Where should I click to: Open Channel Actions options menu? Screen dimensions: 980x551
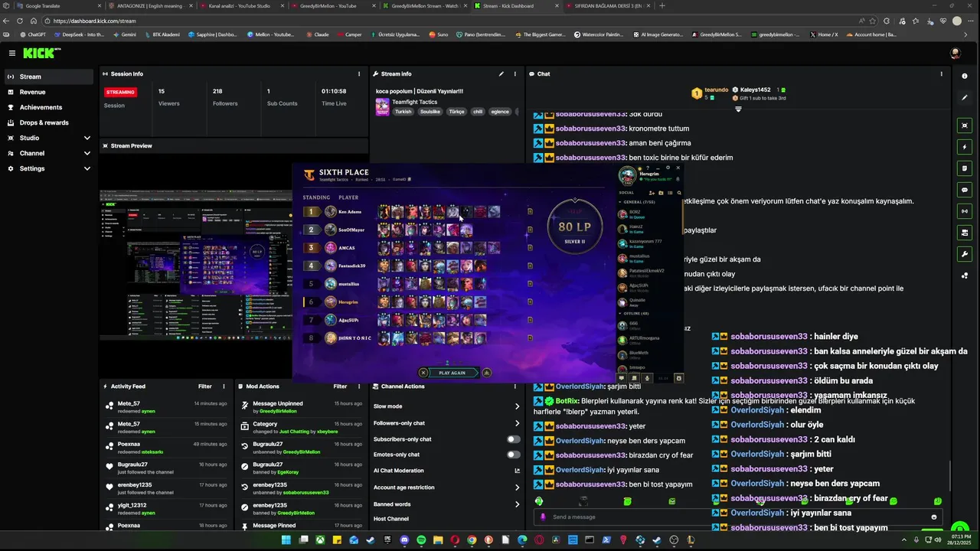coord(515,386)
